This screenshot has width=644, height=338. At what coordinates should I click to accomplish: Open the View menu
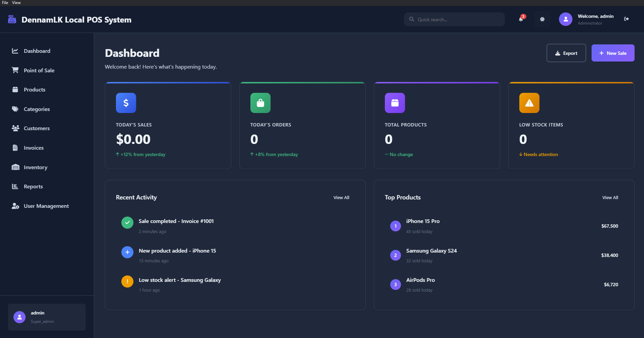coord(16,3)
